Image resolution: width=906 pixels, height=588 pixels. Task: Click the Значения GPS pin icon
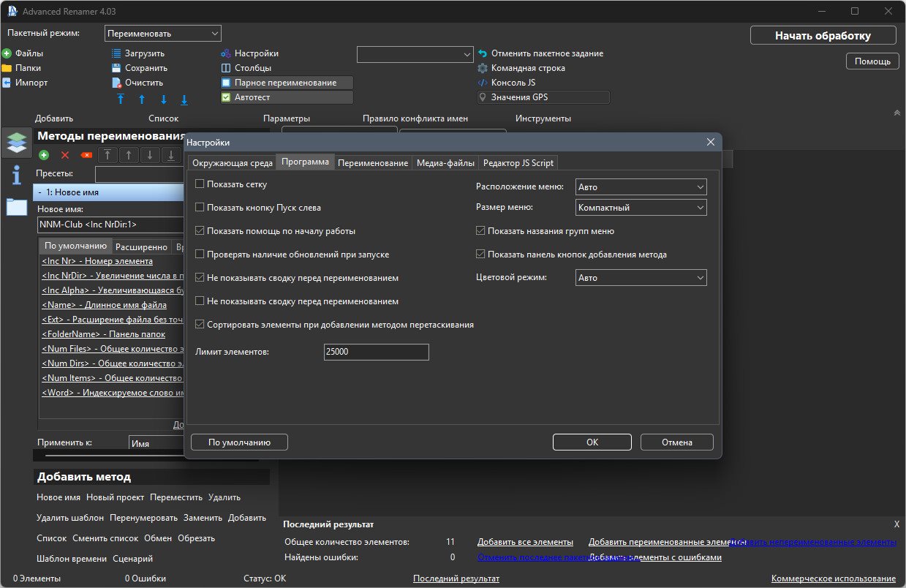click(483, 97)
